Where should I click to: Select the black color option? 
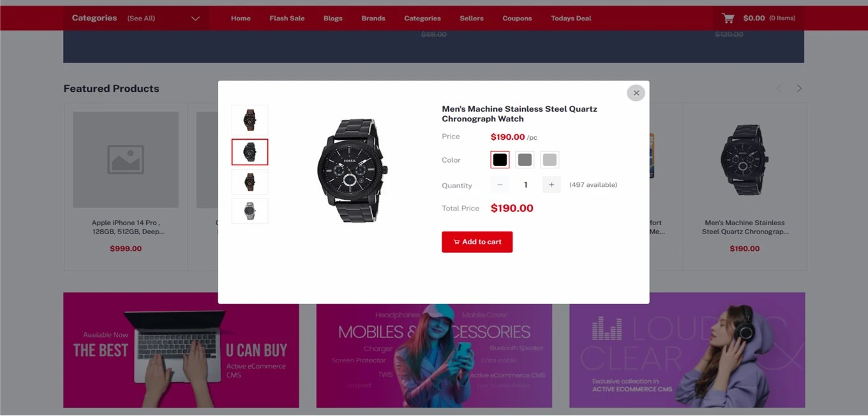[500, 160]
